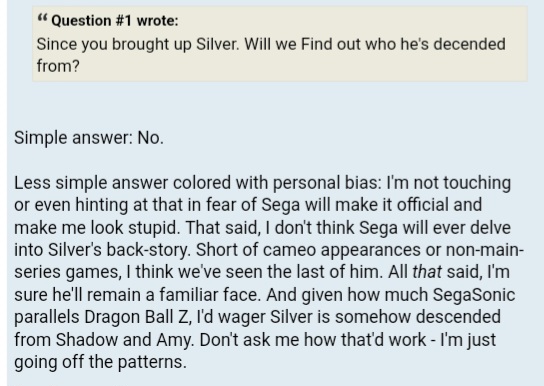Click the word "from?" inside the quote box
544x386 pixels.
point(58,66)
